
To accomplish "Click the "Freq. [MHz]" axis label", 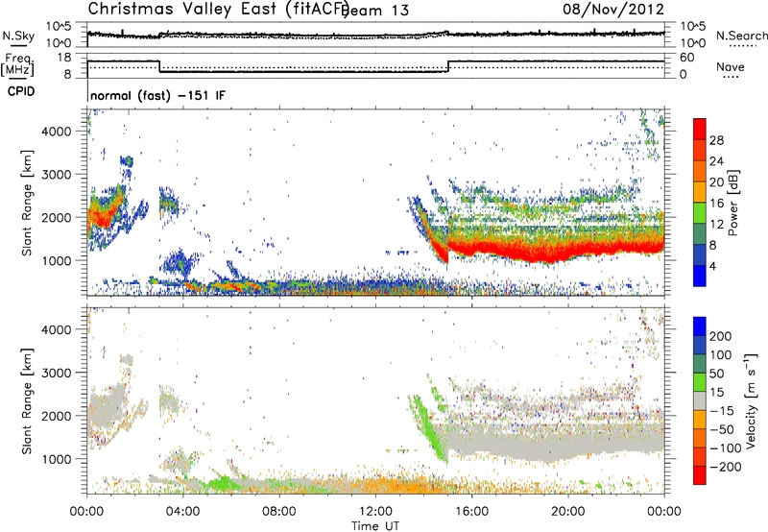I will coord(18,64).
